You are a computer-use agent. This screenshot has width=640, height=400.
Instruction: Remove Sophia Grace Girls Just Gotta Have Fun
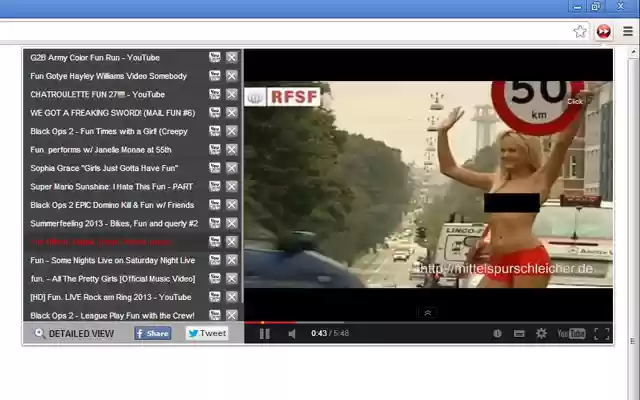tap(232, 168)
